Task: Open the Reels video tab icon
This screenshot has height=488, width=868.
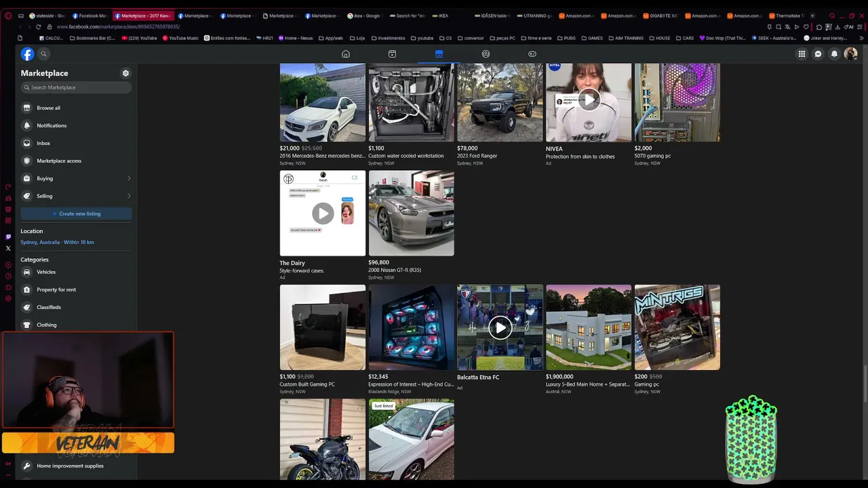Action: [x=392, y=54]
